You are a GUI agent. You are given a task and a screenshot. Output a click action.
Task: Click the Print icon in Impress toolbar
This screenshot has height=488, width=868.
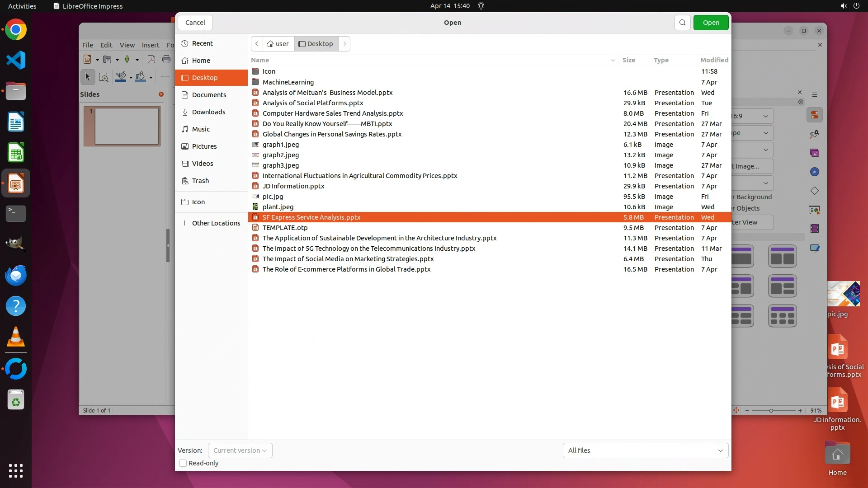pyautogui.click(x=166, y=59)
